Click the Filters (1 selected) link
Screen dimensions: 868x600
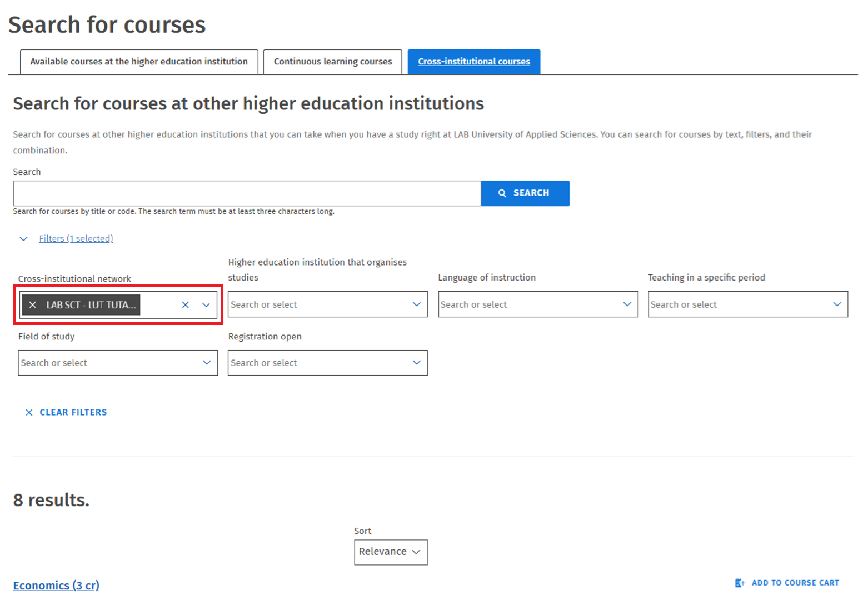pyautogui.click(x=76, y=238)
